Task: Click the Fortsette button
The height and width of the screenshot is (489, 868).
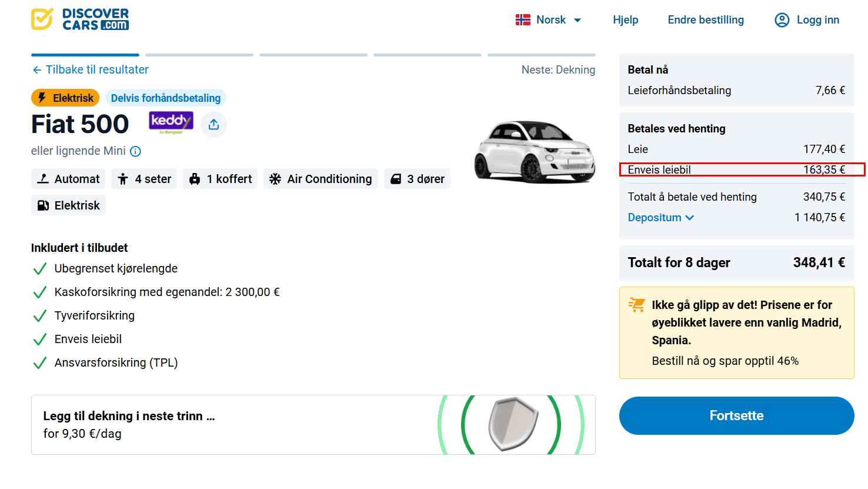Action: coord(736,415)
